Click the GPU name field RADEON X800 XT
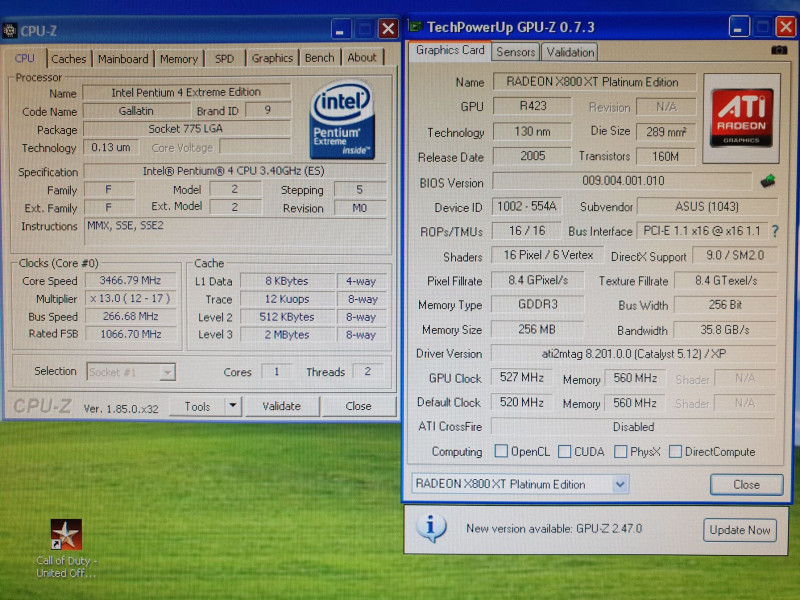This screenshot has width=800, height=600. coord(593,82)
